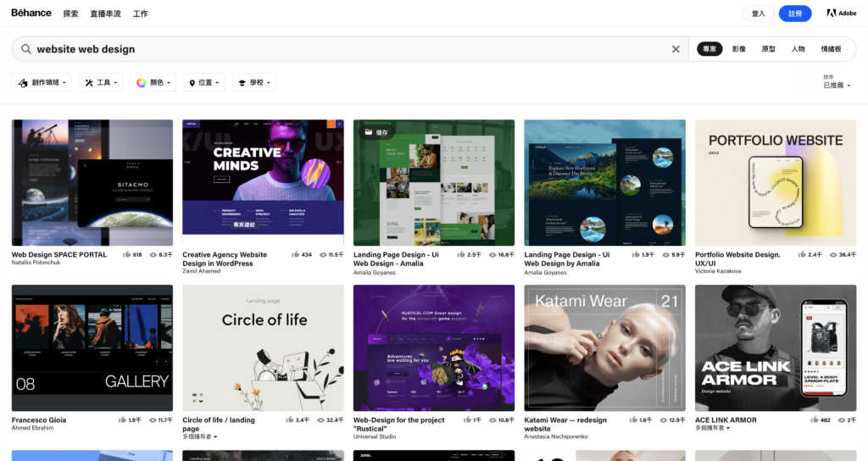
Task: Clear the search field with the X icon
Action: (x=676, y=49)
